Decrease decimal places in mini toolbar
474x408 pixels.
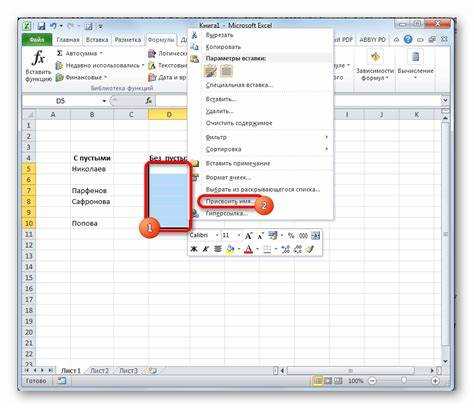[298, 249]
